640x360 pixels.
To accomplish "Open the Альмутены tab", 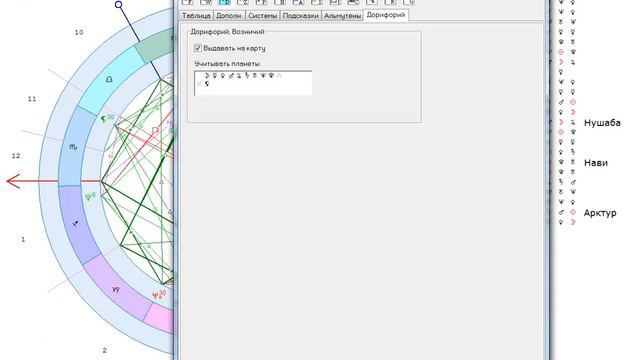I will pyautogui.click(x=342, y=16).
